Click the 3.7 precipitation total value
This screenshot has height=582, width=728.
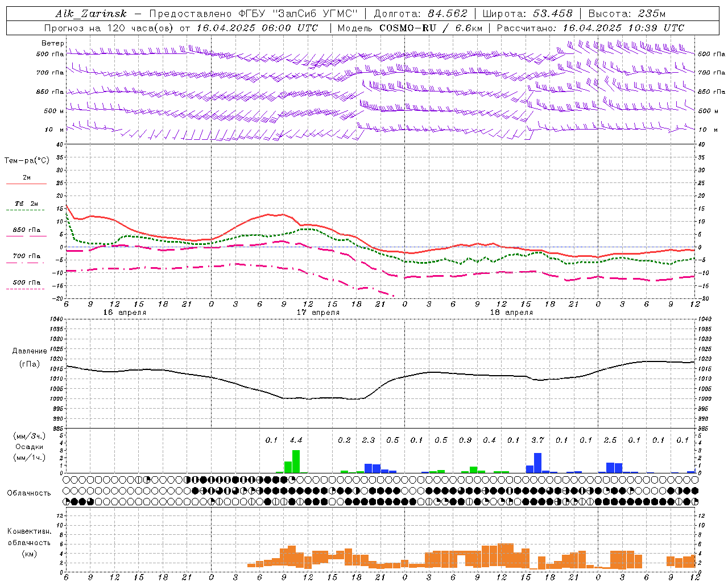click(537, 440)
